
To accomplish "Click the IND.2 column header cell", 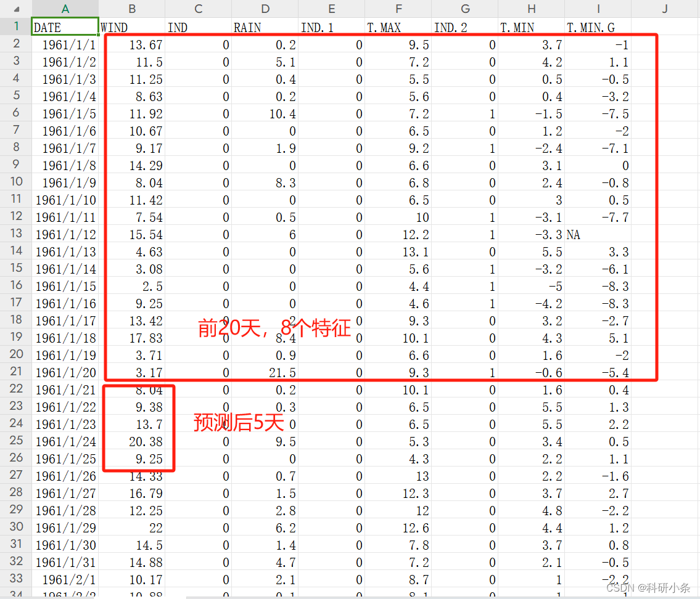I will 465,26.
